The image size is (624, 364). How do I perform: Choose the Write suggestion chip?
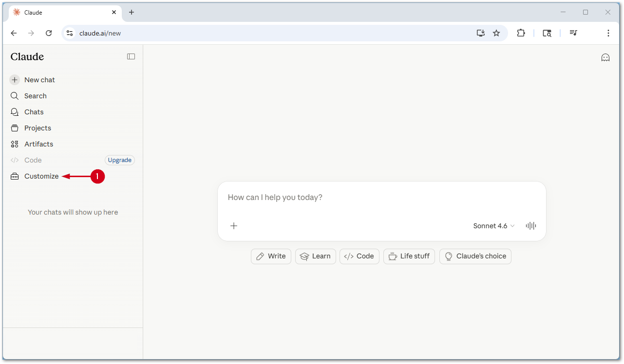[271, 256]
